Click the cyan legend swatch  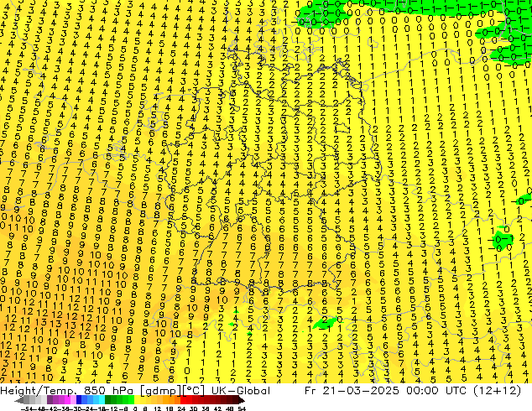click(102, 400)
